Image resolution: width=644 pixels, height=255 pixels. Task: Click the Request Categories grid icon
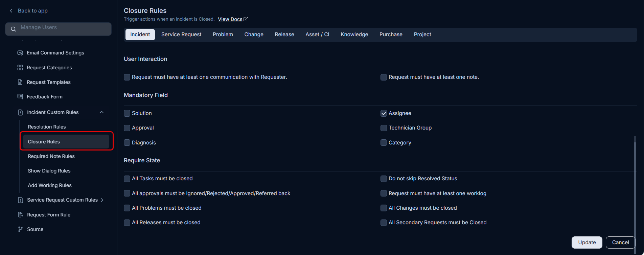pos(20,68)
